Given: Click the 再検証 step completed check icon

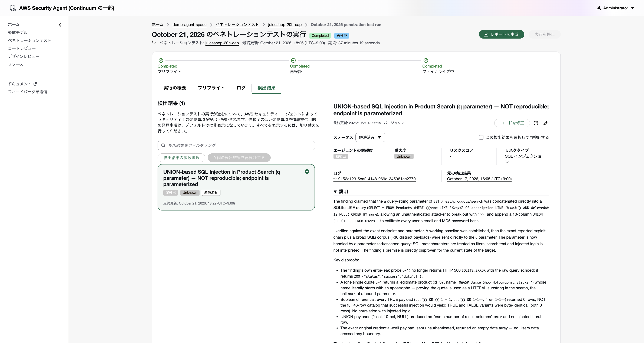Looking at the screenshot, I should coord(293,60).
